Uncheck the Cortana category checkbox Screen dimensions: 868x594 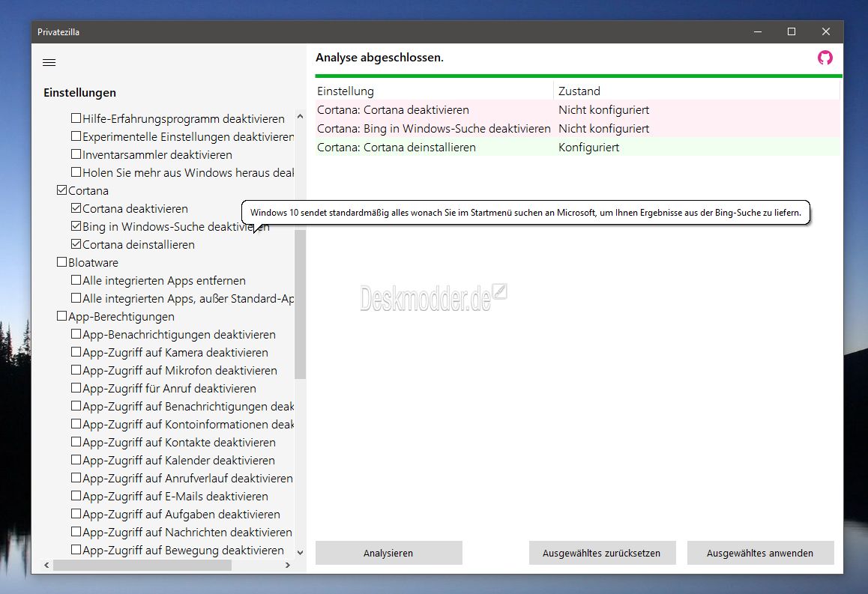click(x=62, y=190)
